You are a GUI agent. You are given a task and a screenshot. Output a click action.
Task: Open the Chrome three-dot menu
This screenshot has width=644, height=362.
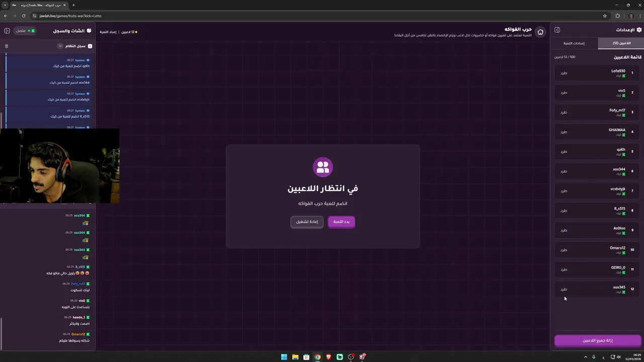[639, 16]
